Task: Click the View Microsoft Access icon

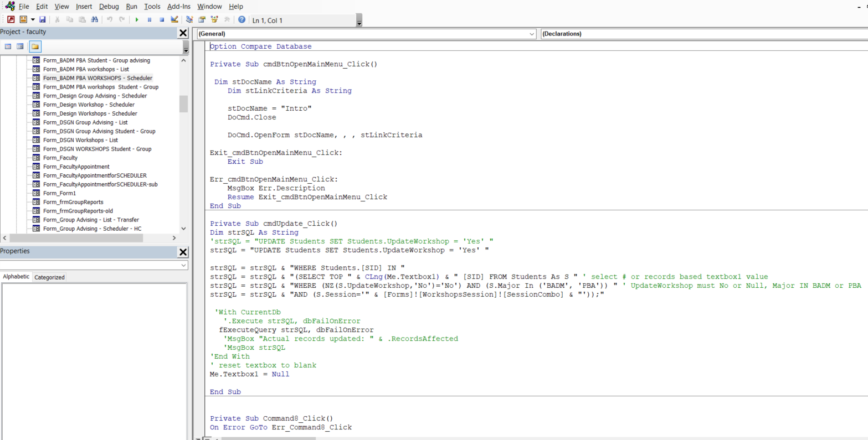Action: (x=11, y=19)
